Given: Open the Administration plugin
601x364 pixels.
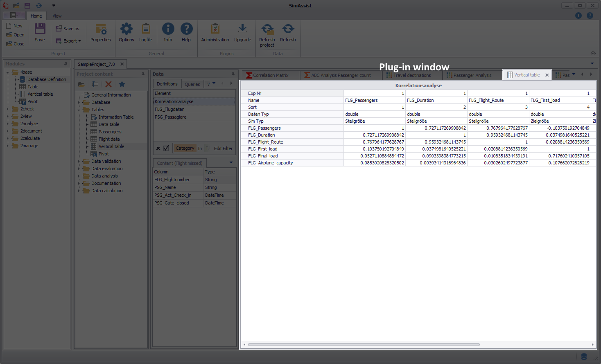Looking at the screenshot, I should coord(215,32).
